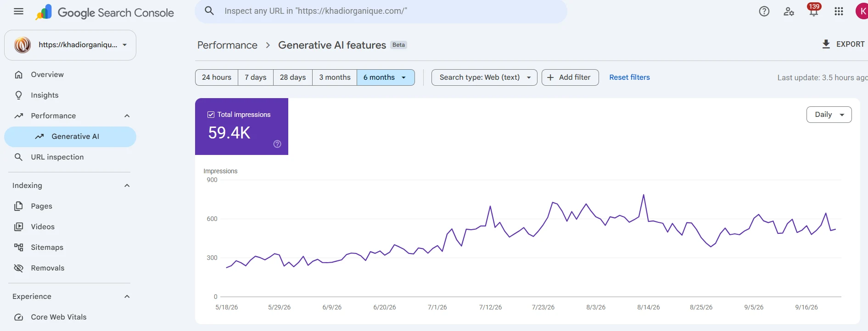Click the 8/14/26 peak on impressions chart
Viewport: 868px width, 331px height.
(644, 195)
